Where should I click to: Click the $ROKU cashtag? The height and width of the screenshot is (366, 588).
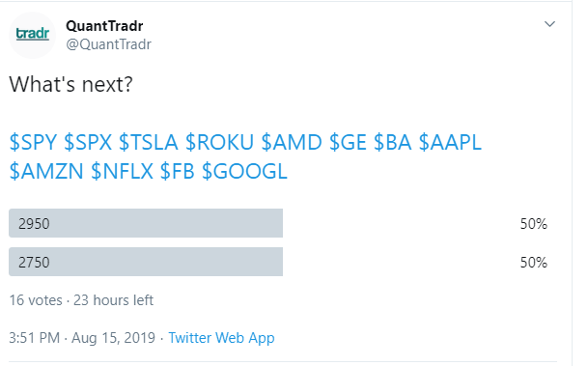(219, 143)
